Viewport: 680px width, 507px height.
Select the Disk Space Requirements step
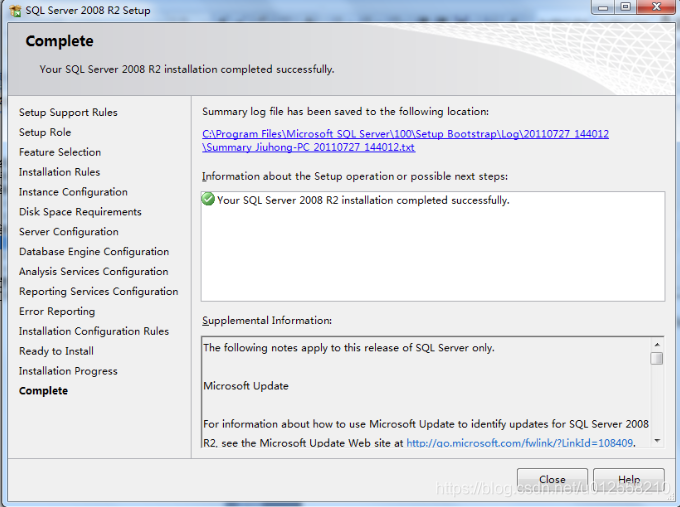pos(80,212)
